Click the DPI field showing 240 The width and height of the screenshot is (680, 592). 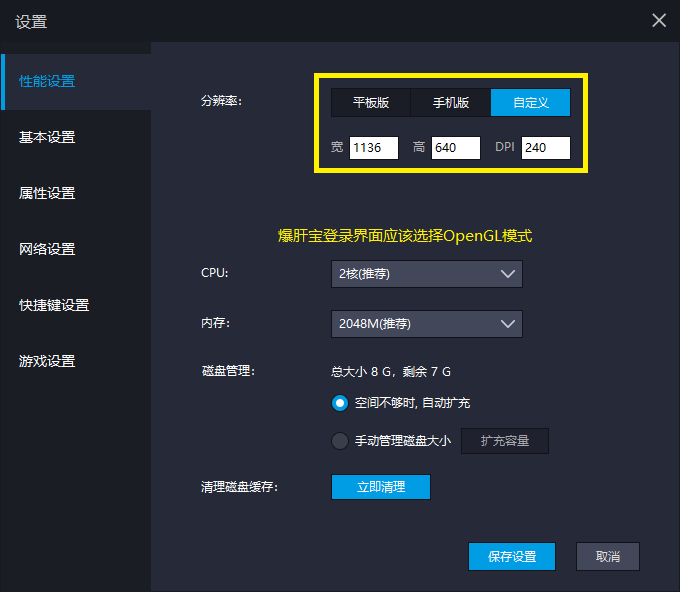[546, 148]
